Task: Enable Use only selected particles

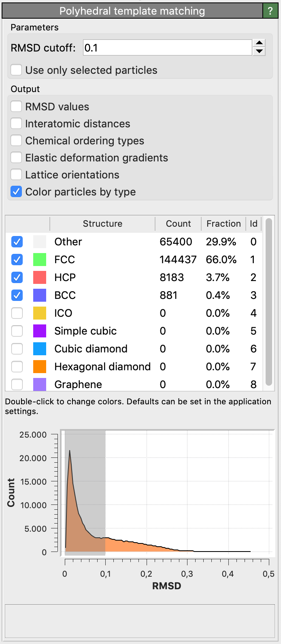Action: 16,70
